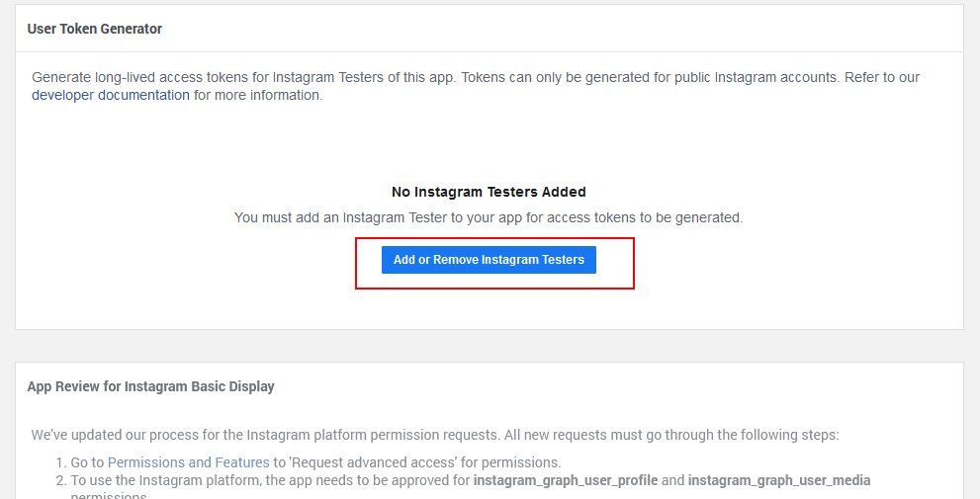Viewport: 980px width, 499px height.
Task: Click the 'for more information' text after the link
Action: [258, 96]
